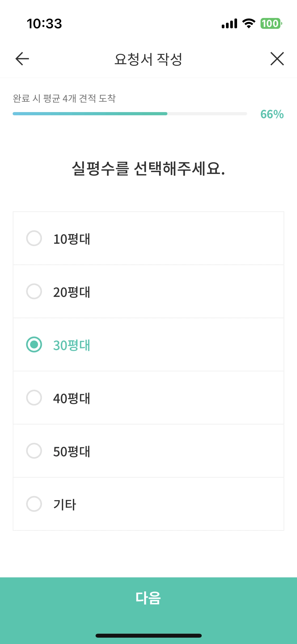The height and width of the screenshot is (644, 297).
Task: Tap the 실평수를 선택해주세요 question heading
Action: (x=148, y=169)
